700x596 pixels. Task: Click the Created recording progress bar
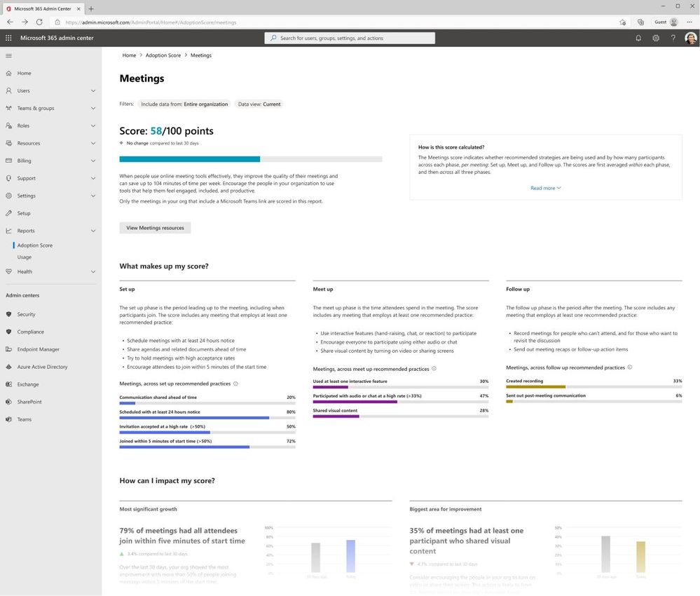pyautogui.click(x=593, y=386)
